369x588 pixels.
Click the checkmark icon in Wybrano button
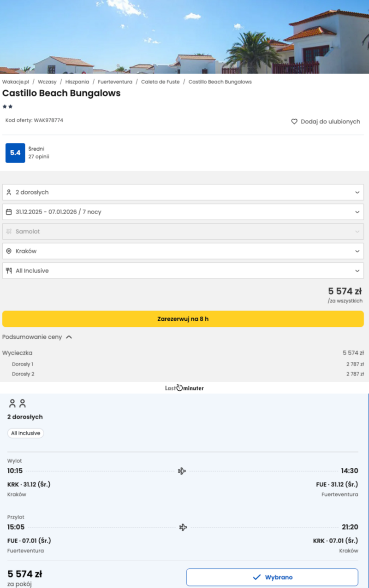point(257,577)
